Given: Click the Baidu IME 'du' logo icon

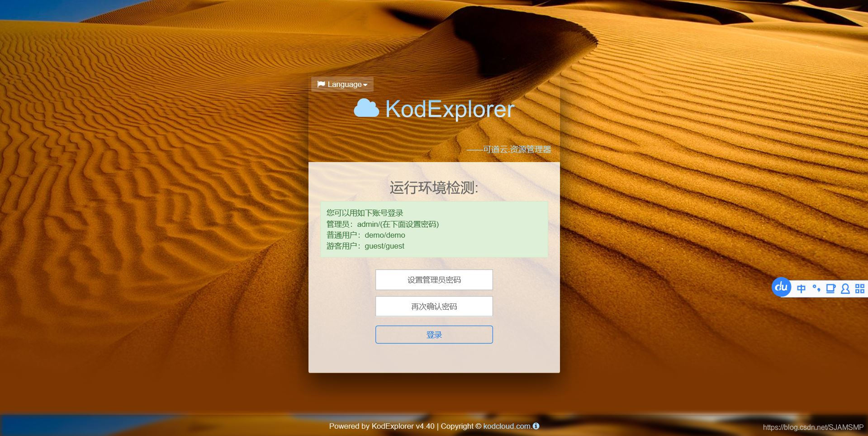Looking at the screenshot, I should [781, 287].
